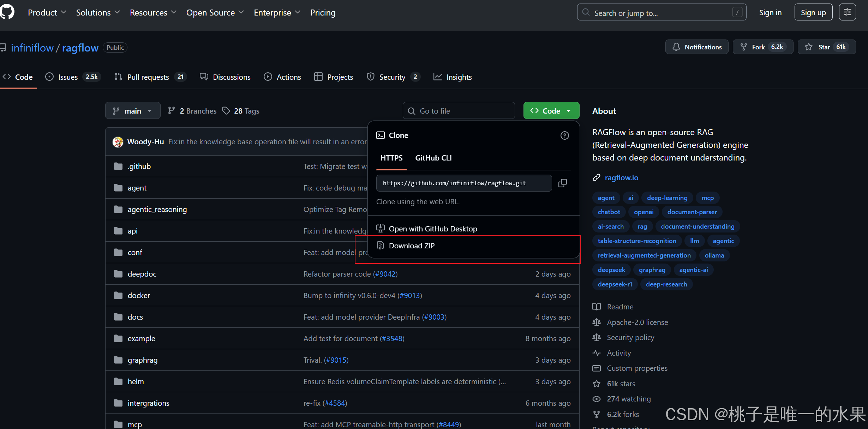Viewport: 868px width, 429px height.
Task: Go to the Issues tab
Action: (x=68, y=77)
